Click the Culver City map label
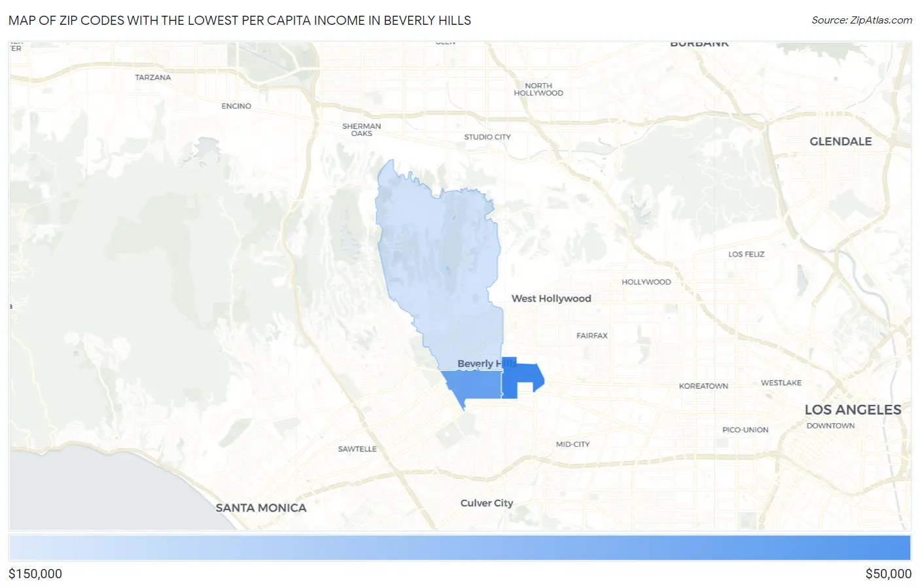Screen dimensions: 920x588 point(487,503)
